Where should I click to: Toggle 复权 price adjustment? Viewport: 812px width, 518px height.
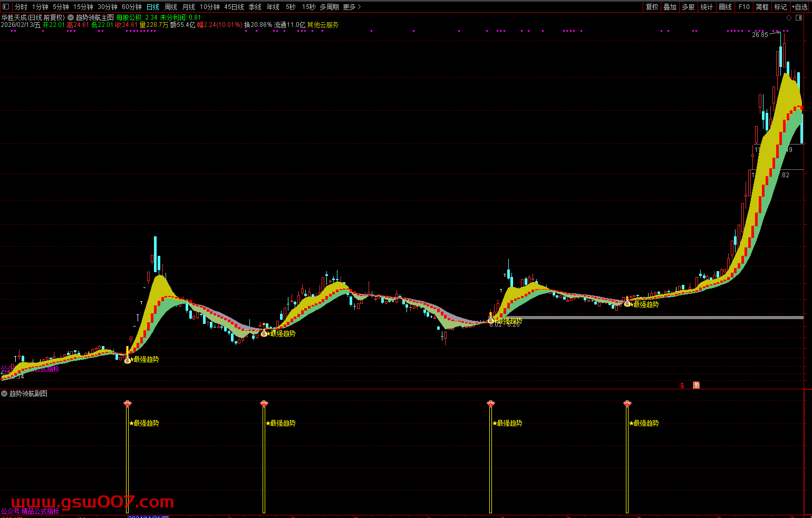tap(652, 7)
